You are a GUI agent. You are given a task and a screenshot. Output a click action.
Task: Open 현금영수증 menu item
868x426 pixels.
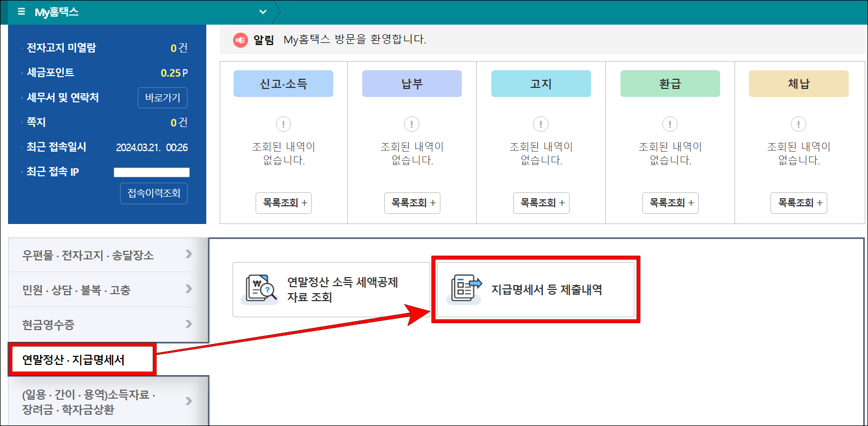coord(108,325)
